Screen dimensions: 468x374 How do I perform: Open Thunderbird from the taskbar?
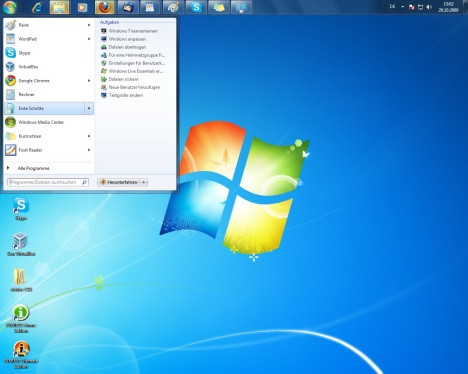click(127, 7)
